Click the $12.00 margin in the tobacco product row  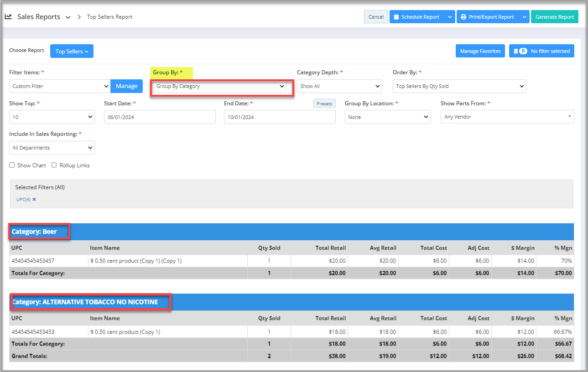526,332
